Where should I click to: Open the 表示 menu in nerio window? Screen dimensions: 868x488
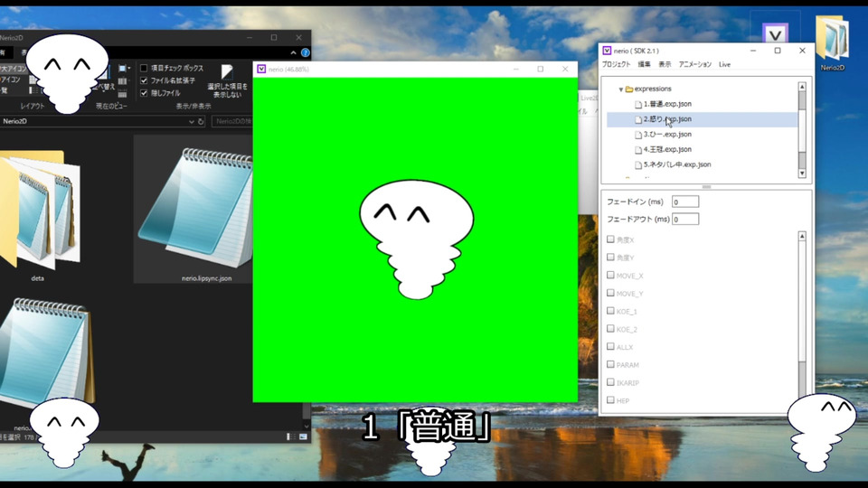coord(665,64)
